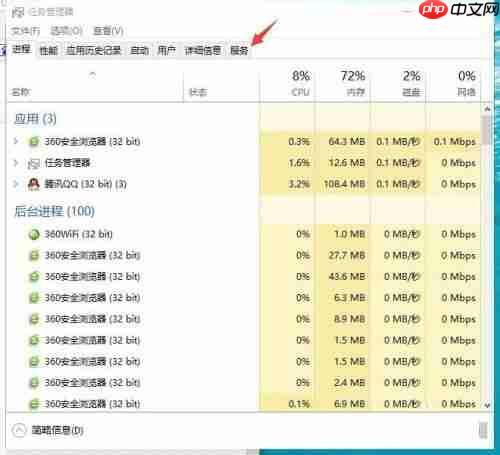Image resolution: width=500 pixels, height=455 pixels.
Task: Click the sort arrow above 名称 column
Action: [x=93, y=75]
